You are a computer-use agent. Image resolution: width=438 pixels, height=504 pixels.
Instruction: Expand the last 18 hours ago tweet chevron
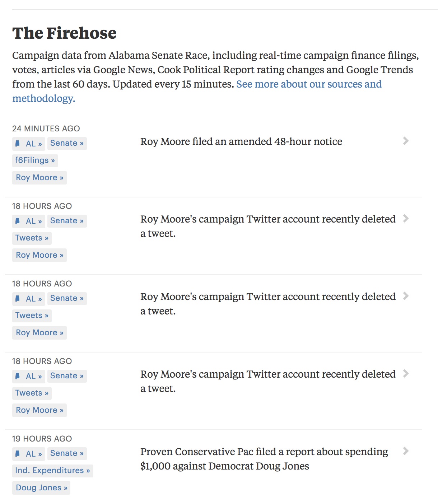(x=406, y=374)
